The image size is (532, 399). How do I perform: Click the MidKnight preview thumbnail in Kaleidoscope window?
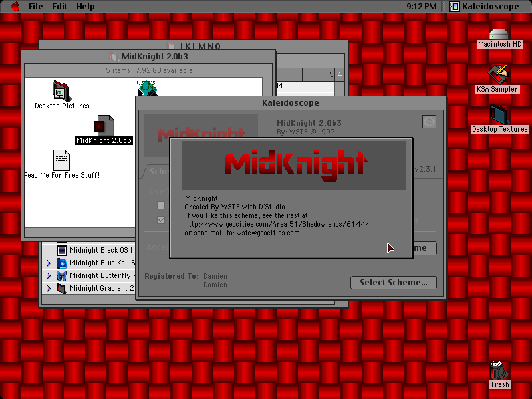201,126
